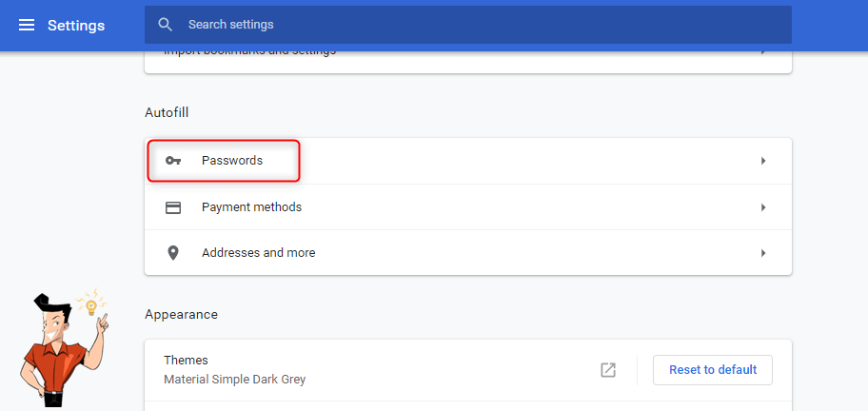Click the search magnifier icon
Screen dimensions: 868x411
pyautogui.click(x=166, y=25)
